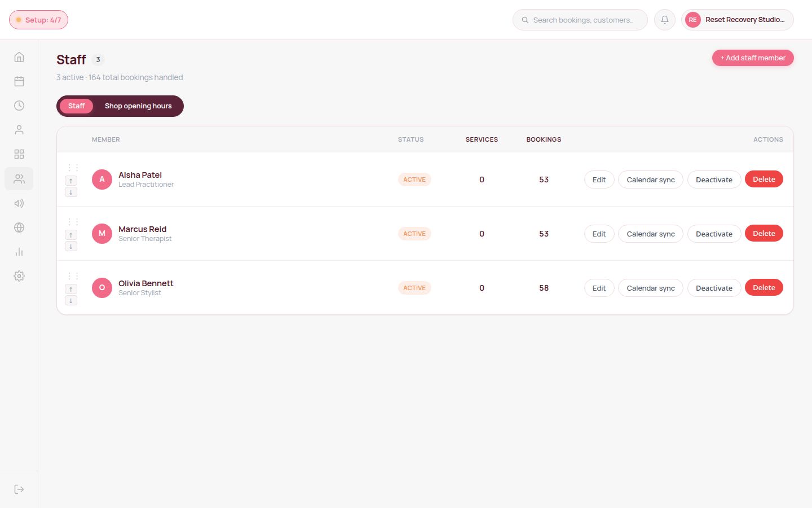Focus the search bookings input field

coord(580,20)
